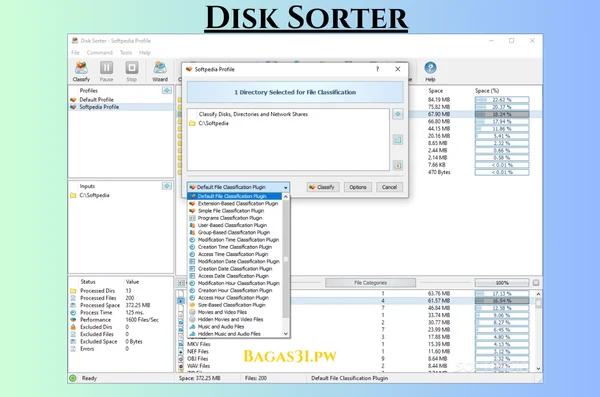The width and height of the screenshot is (600, 397).
Task: Select Access Time Classification Plugin
Action: 235,254
